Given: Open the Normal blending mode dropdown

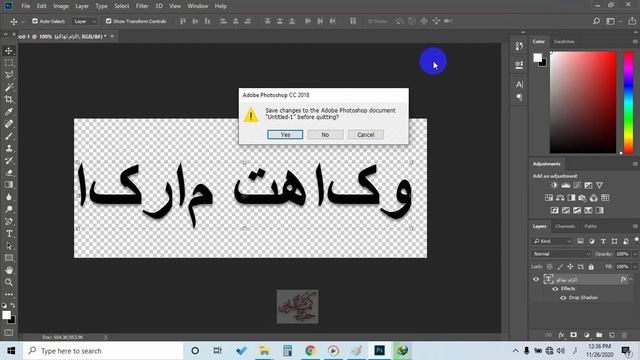Looking at the screenshot, I should pos(562,254).
